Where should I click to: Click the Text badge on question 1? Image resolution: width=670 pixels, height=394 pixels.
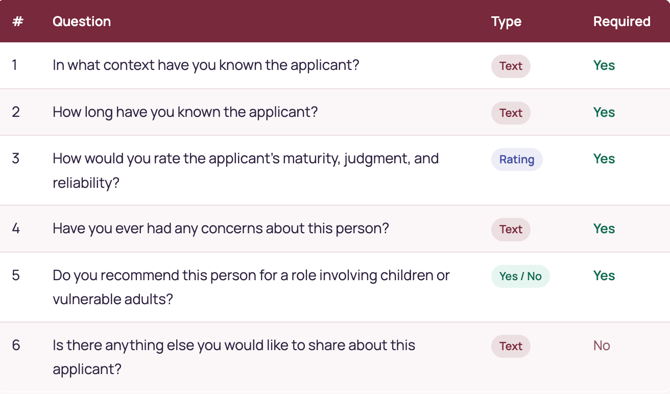click(x=511, y=66)
